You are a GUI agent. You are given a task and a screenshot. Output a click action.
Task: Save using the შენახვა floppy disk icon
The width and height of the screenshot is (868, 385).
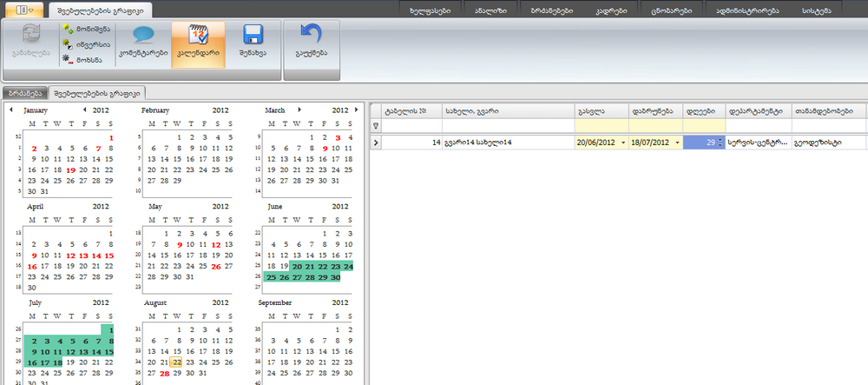(x=253, y=37)
